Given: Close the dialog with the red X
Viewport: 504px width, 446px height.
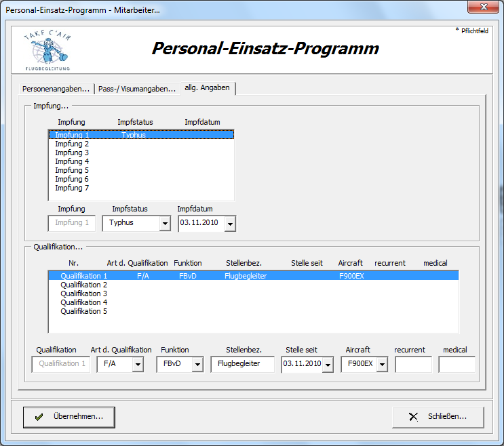Looking at the screenshot, I should [483, 7].
